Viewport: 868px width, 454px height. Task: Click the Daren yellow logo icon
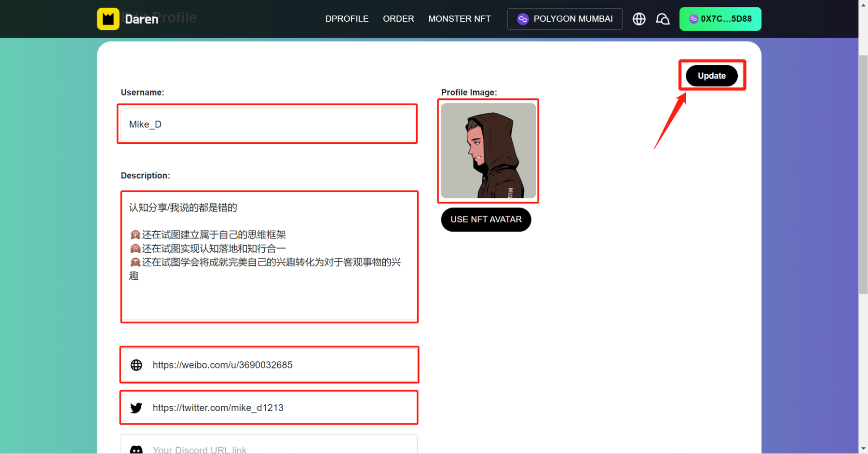tap(108, 19)
